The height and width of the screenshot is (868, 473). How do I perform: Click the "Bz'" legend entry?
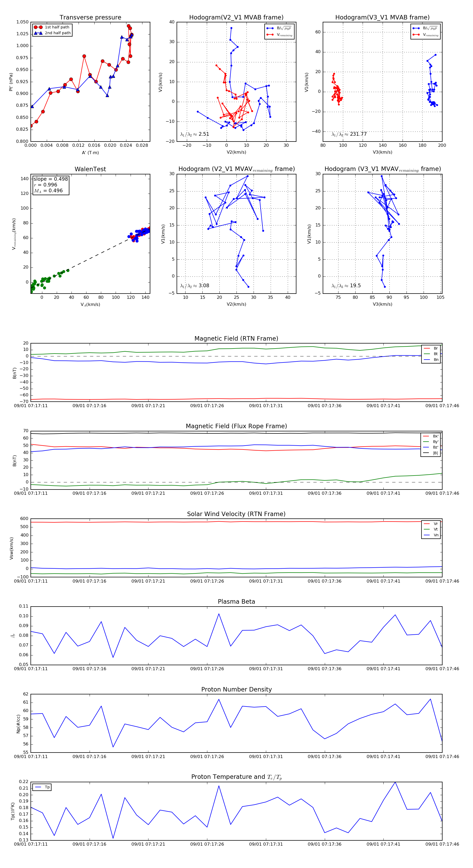pos(431,447)
